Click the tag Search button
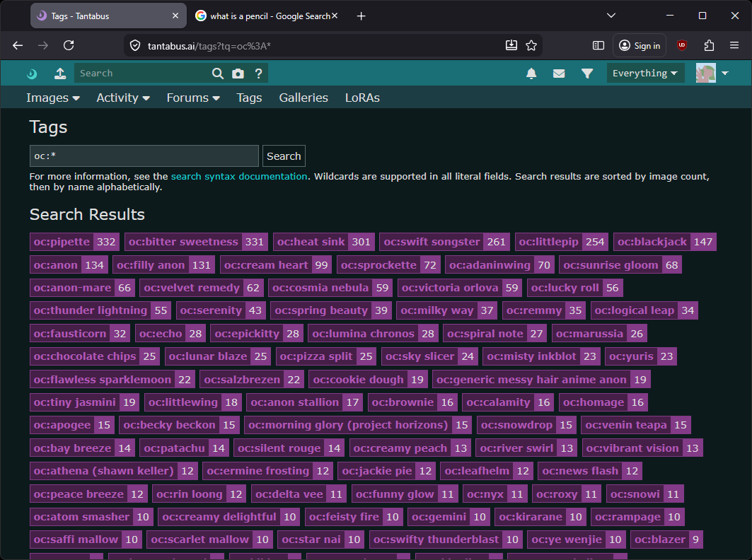The image size is (752, 560). click(x=284, y=156)
